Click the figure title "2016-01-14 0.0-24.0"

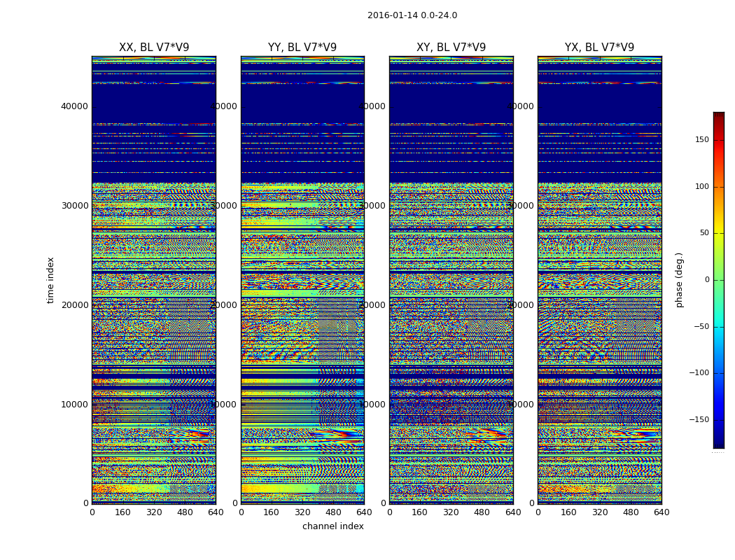[x=412, y=15]
